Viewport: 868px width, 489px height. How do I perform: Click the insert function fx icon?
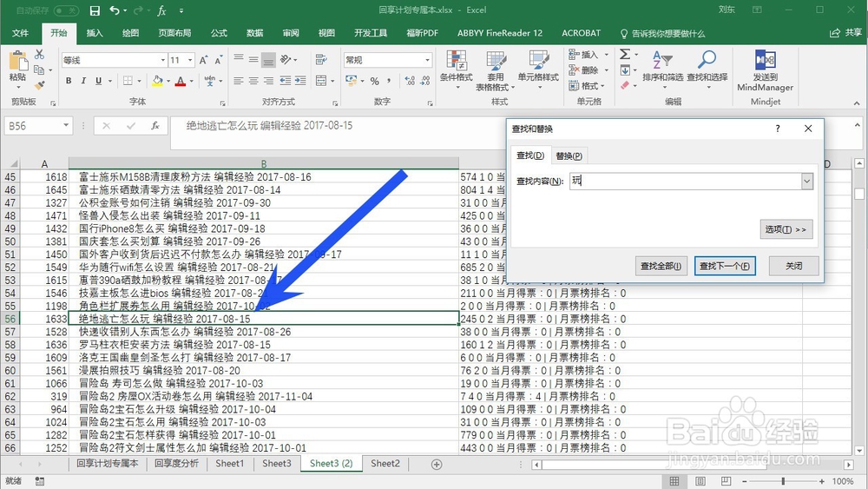click(x=155, y=126)
